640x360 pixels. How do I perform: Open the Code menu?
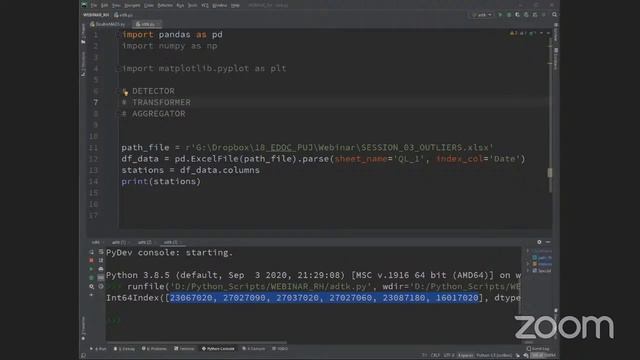click(x=149, y=6)
